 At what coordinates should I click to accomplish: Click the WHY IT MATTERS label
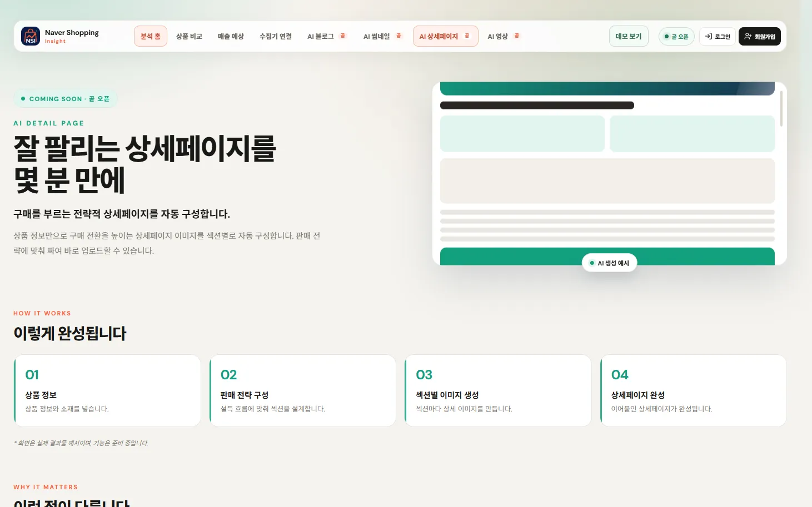click(x=46, y=487)
